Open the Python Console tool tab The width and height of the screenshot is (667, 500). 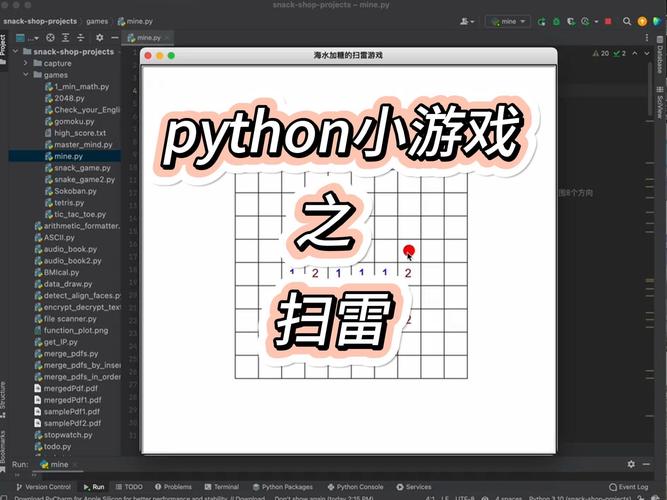pyautogui.click(x=355, y=487)
